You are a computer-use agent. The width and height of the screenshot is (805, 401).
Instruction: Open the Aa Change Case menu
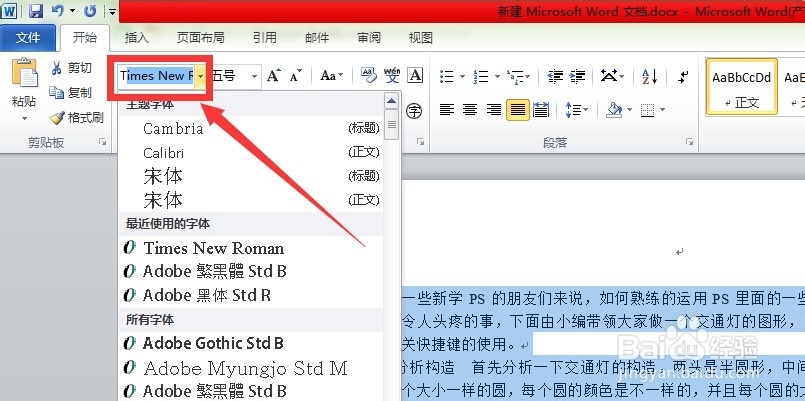coord(331,76)
